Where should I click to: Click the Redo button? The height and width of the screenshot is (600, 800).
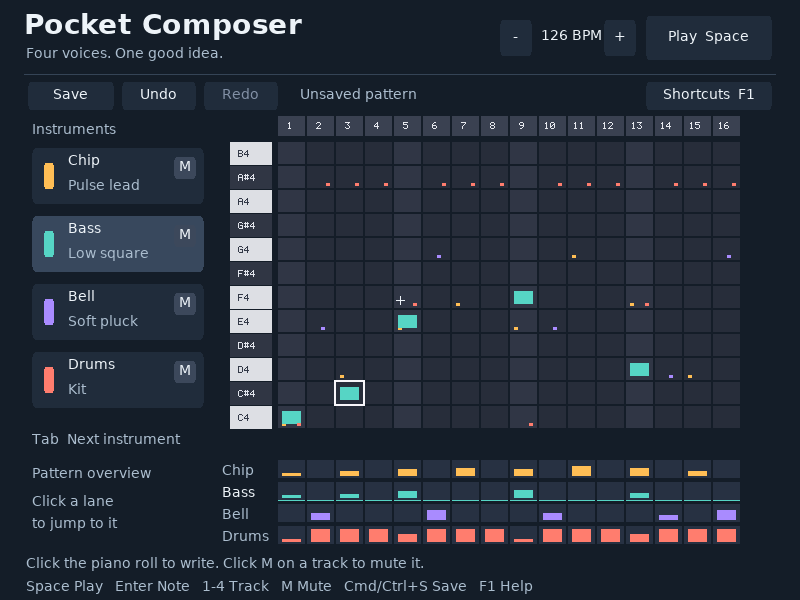click(240, 95)
